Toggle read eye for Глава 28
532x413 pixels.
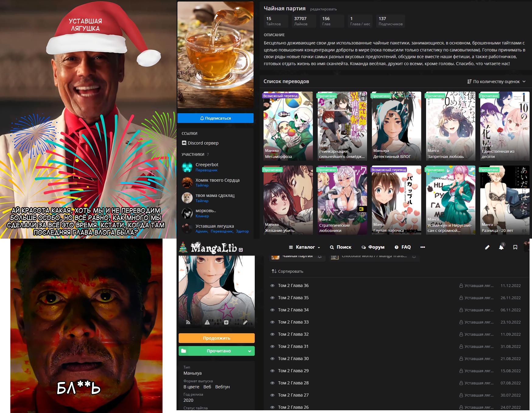[x=272, y=383]
